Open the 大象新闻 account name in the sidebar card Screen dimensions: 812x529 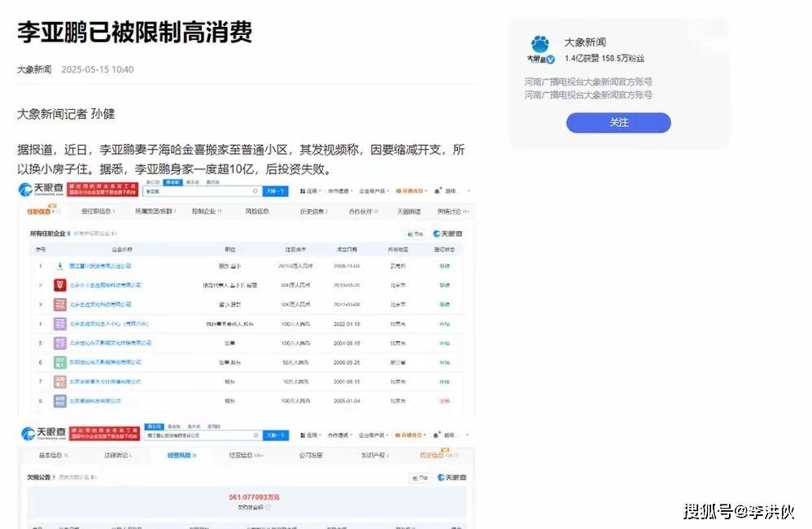(585, 42)
